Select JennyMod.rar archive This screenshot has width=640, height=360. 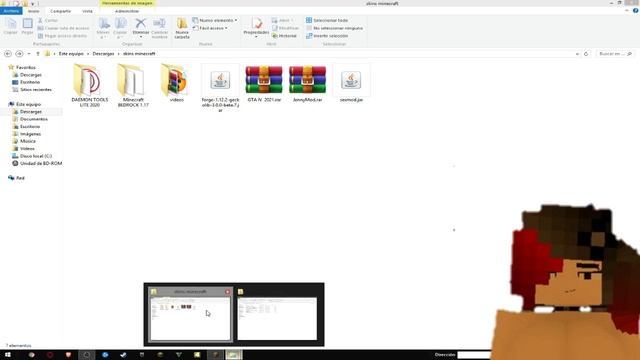307,84
